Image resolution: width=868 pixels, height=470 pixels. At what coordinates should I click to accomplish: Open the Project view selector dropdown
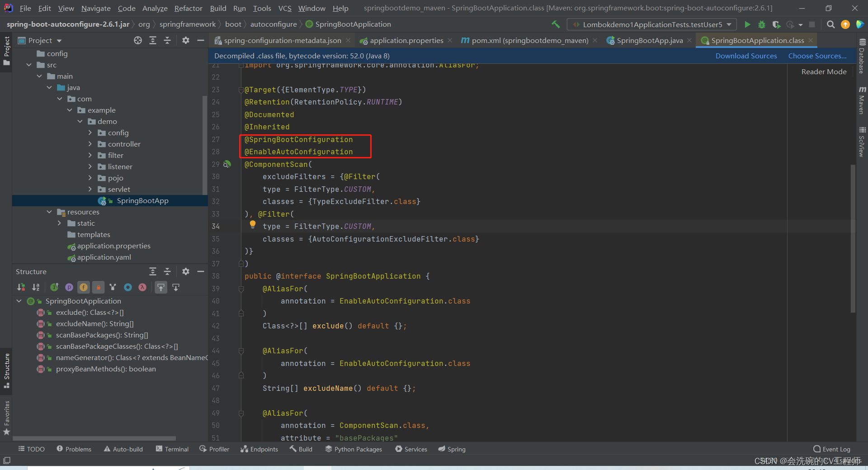[x=40, y=40]
